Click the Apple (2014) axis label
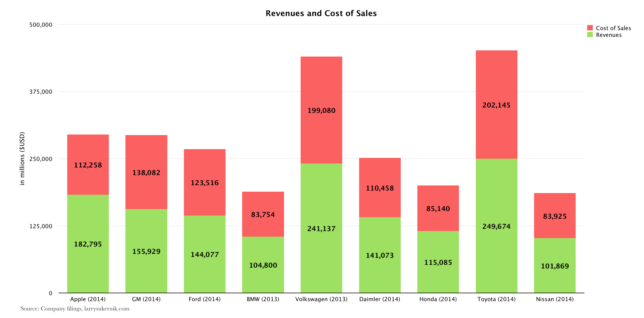 (88, 299)
